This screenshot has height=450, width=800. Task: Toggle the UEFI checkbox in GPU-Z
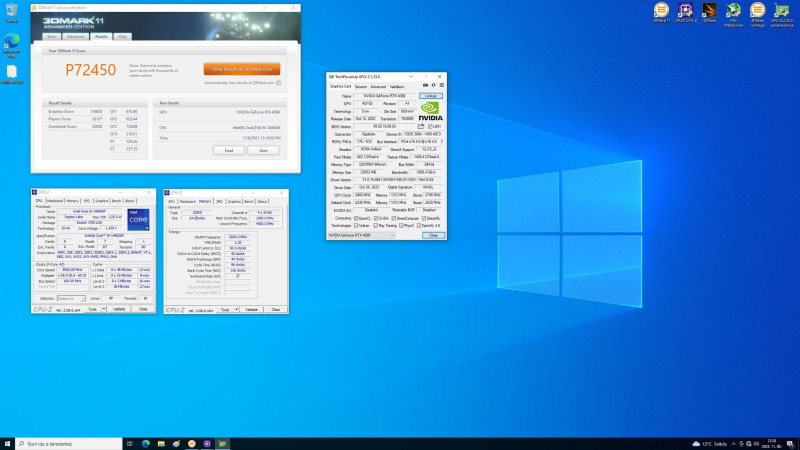pyautogui.click(x=431, y=127)
